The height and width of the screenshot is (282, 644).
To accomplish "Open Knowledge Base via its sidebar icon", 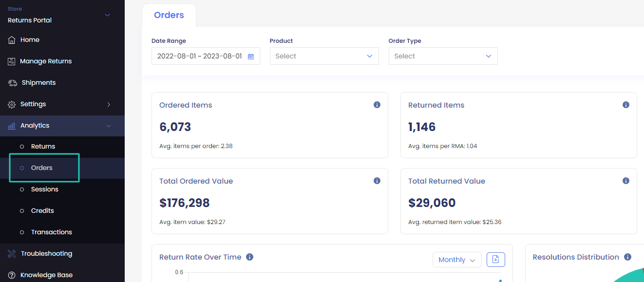I will point(11,274).
